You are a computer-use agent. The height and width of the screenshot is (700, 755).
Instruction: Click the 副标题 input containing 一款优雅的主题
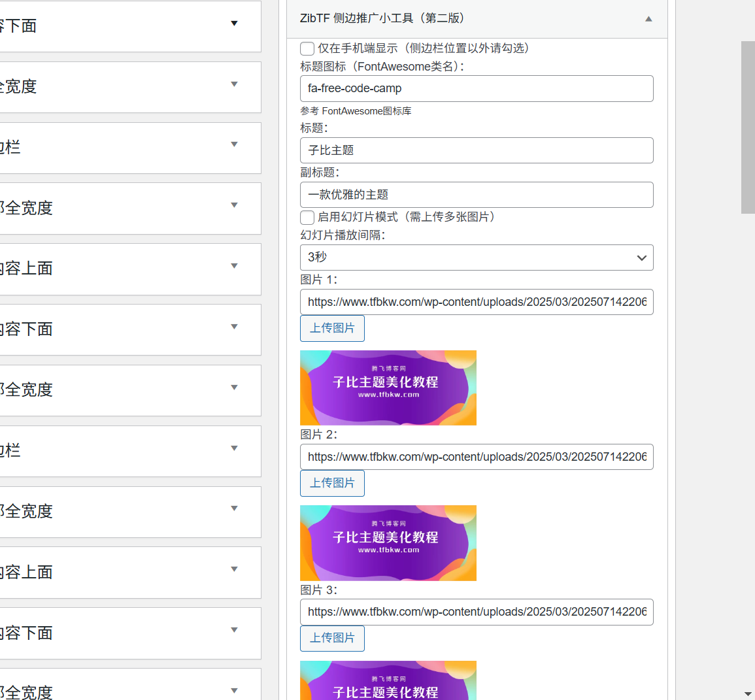[x=476, y=195]
